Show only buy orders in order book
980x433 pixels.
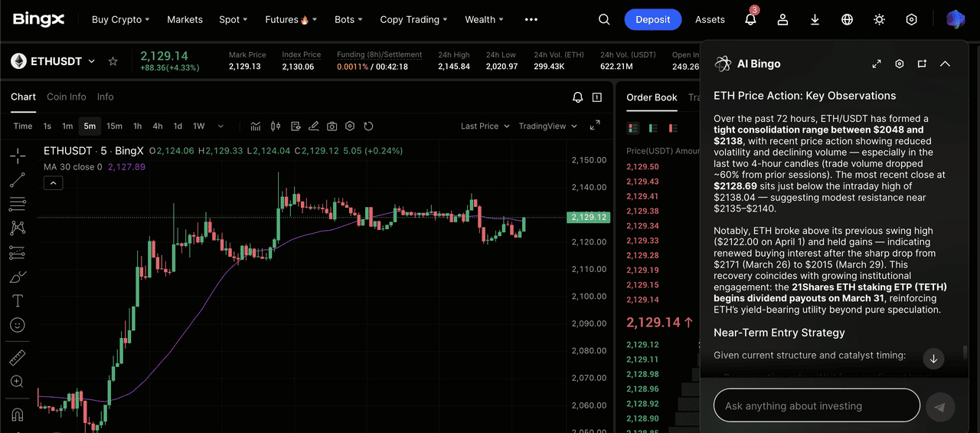click(x=653, y=128)
